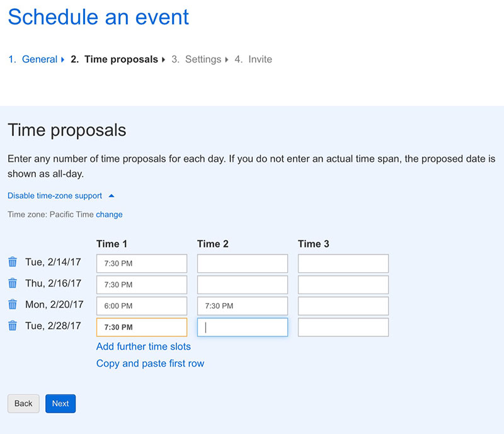Edit Mon, 2/20/17 Time 2 showing 7:30 PM

pyautogui.click(x=243, y=306)
